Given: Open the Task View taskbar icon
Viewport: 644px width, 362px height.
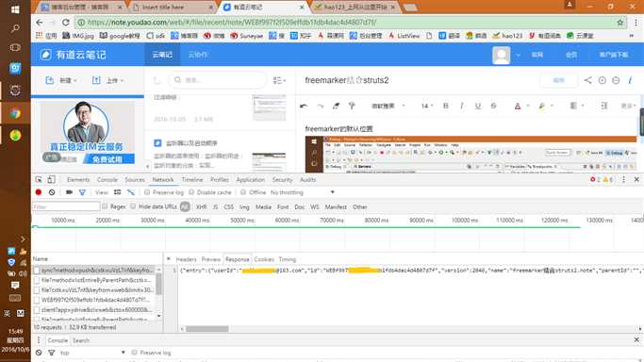Looking at the screenshot, I should (x=15, y=48).
